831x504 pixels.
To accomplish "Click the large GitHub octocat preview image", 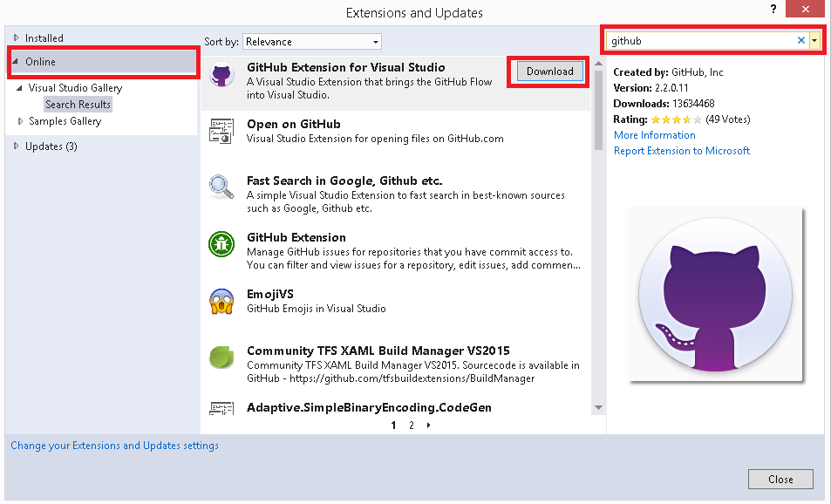I will click(715, 296).
